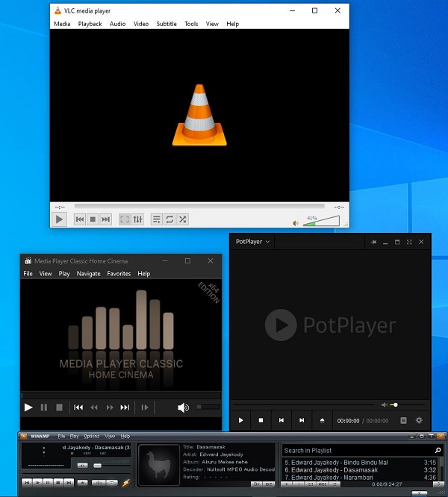Screen dimensions: 448x497
Task: Open the MPC-HC Navigate menu
Action: click(x=88, y=274)
